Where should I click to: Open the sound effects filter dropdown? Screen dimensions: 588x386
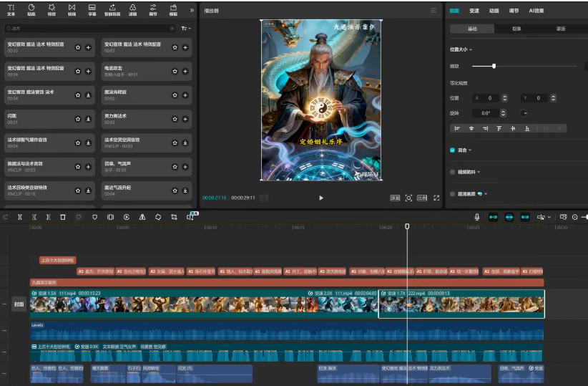(x=186, y=29)
